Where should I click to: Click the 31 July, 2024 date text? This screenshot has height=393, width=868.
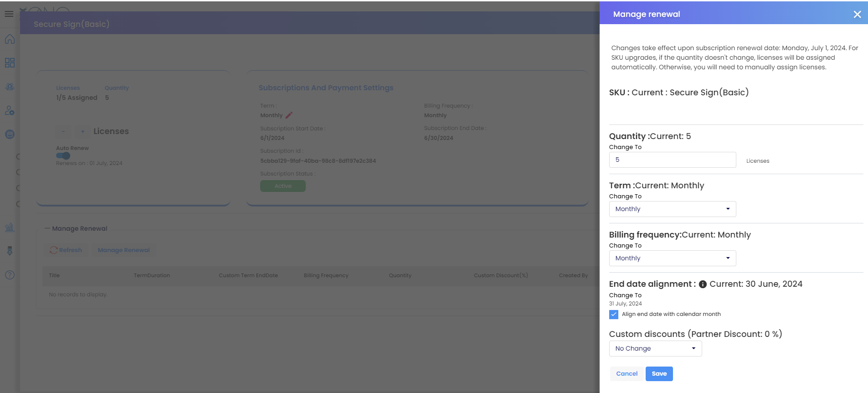[x=625, y=304]
